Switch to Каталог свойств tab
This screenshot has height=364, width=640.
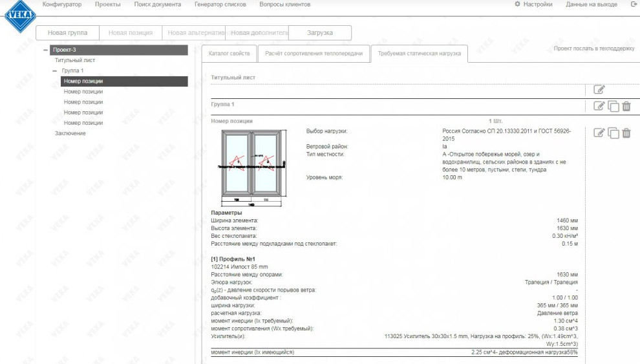[x=229, y=54]
